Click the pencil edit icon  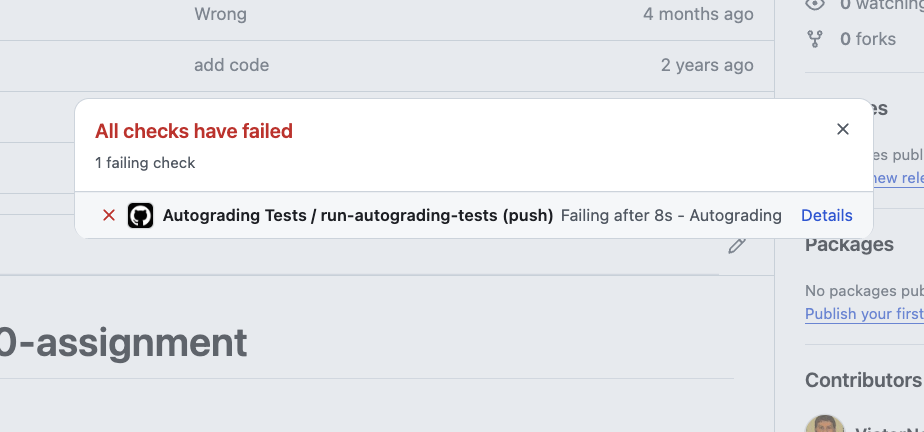point(737,245)
